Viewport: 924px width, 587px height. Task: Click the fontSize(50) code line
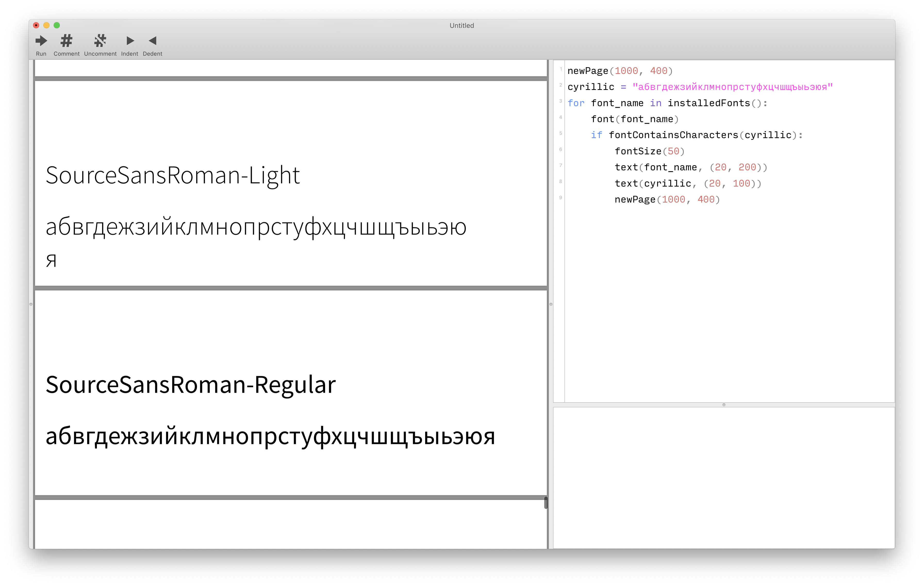(650, 151)
